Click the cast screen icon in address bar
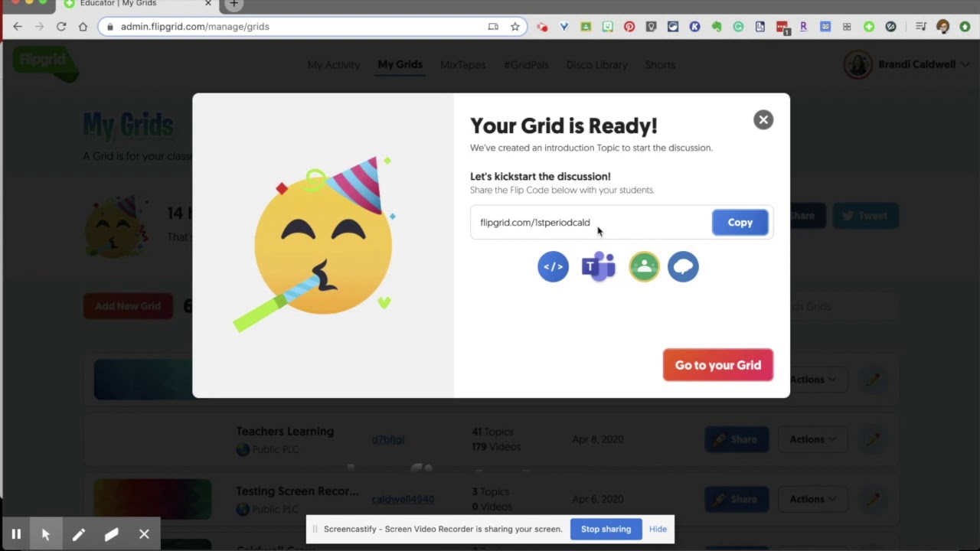Viewport: 980px width, 551px height. 493,26
